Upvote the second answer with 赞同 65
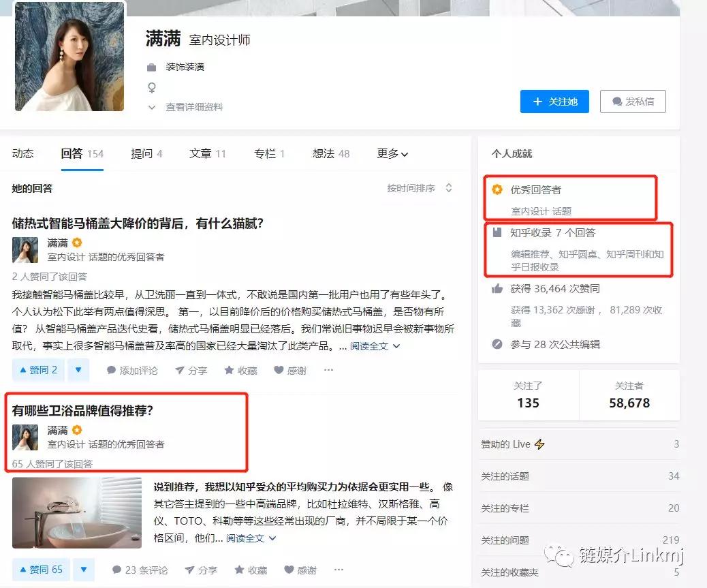 tap(41, 570)
